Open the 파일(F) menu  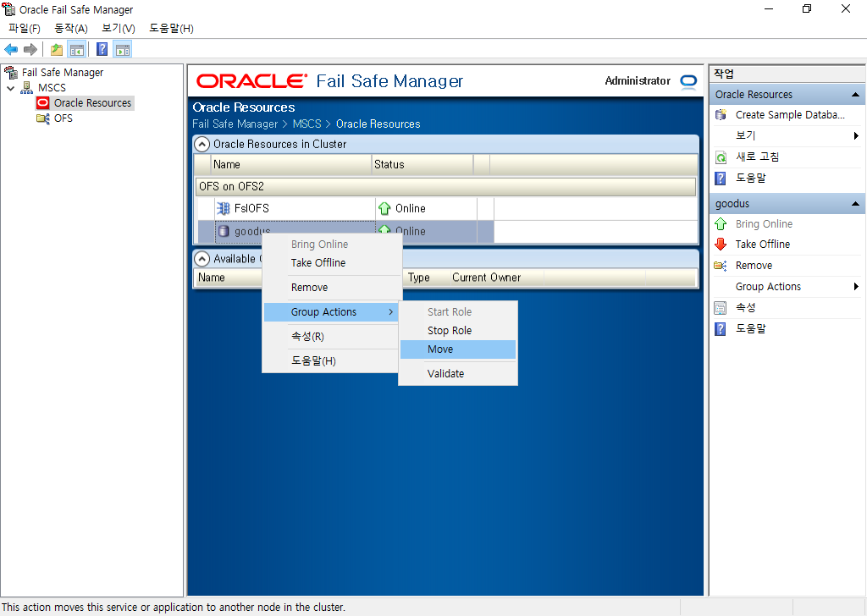pos(25,28)
